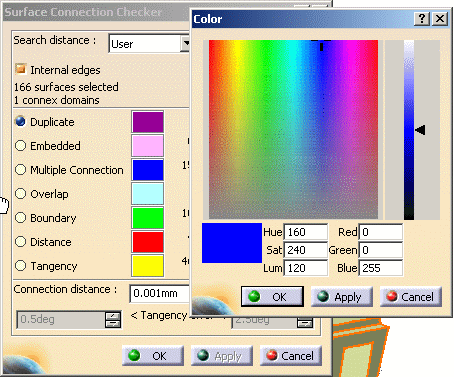
Task: Select the Embedded radio button
Action: [21, 146]
